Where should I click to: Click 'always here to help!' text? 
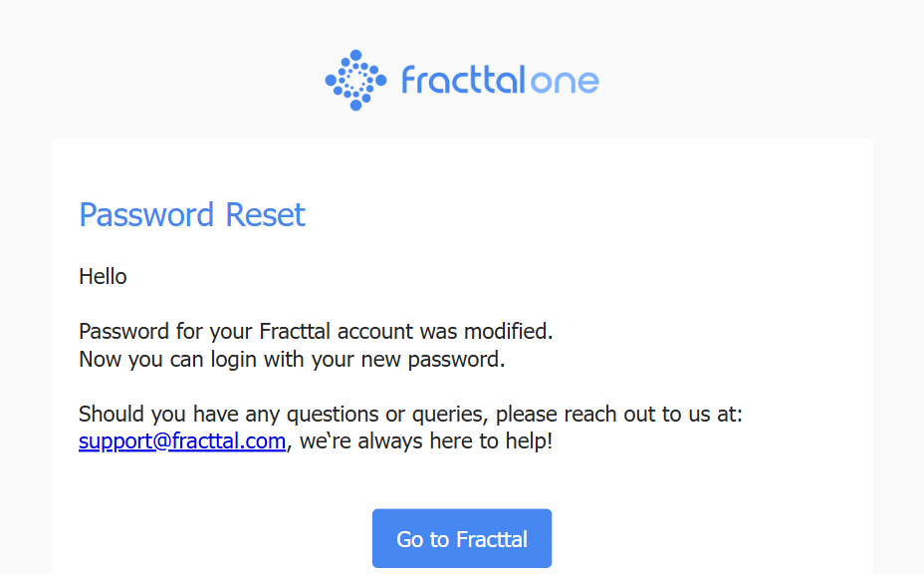(455, 441)
